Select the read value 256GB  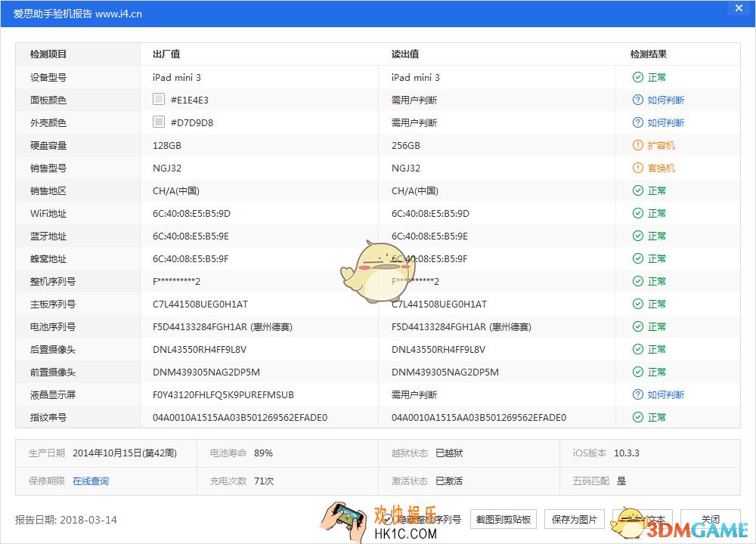pyautogui.click(x=405, y=146)
